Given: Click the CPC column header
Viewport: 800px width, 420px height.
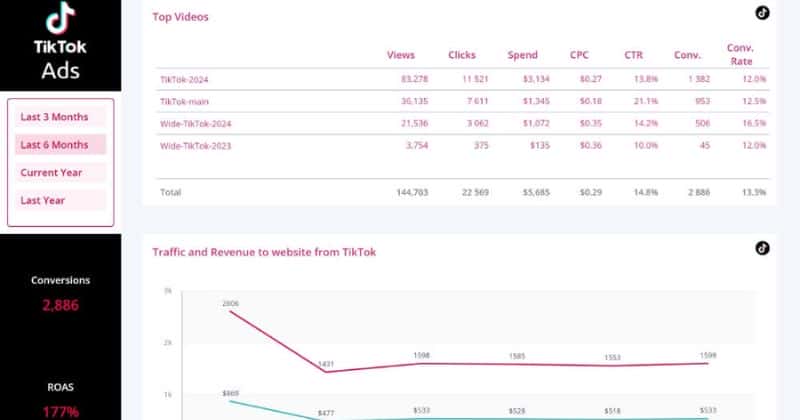Looking at the screenshot, I should [x=579, y=55].
